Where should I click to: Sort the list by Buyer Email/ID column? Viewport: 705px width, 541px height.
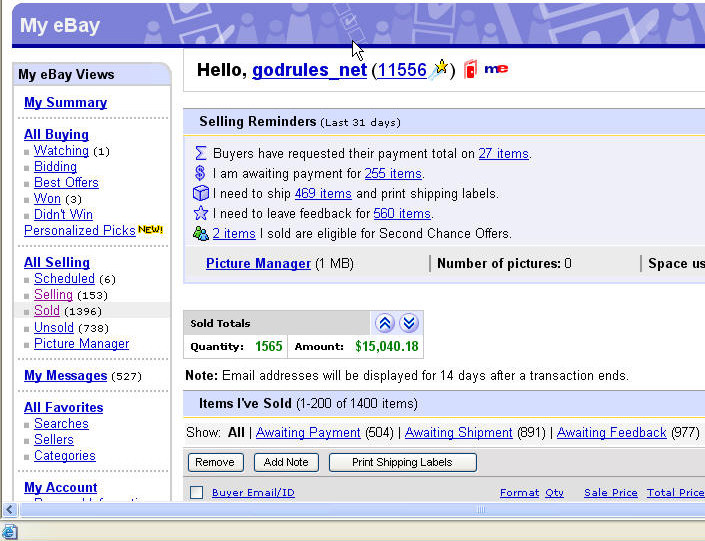point(253,493)
